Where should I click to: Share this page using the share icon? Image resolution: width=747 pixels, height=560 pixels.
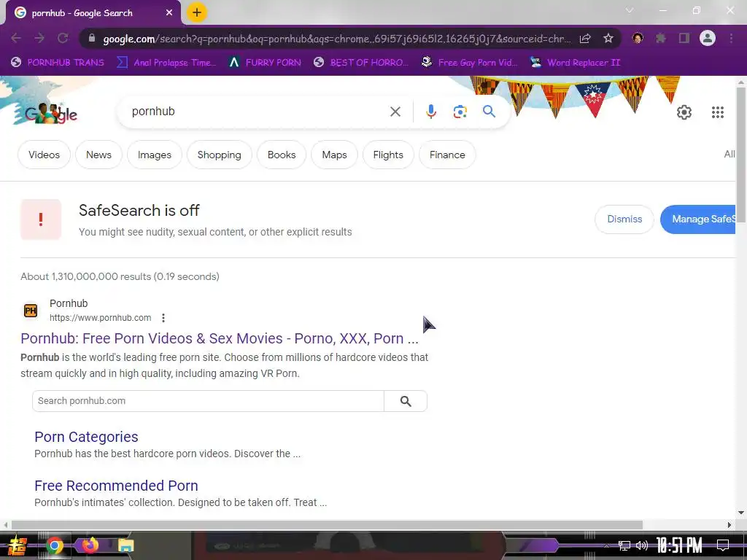coord(585,39)
